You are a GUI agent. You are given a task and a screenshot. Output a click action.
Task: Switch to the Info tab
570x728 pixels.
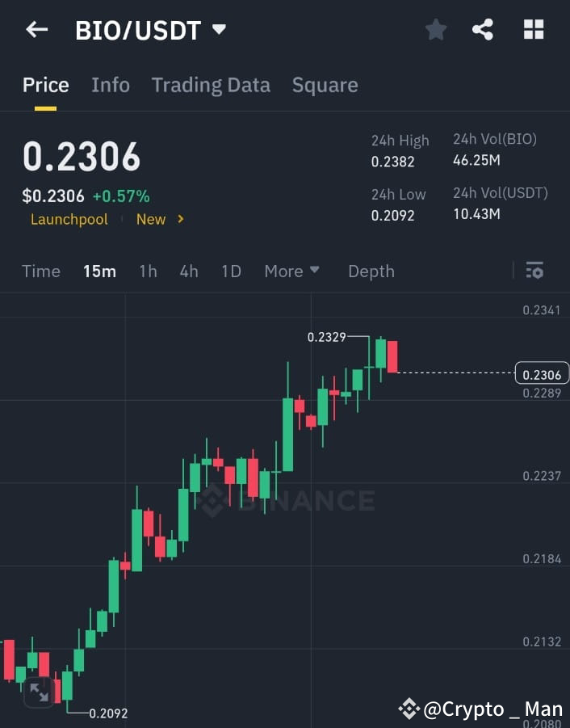[111, 85]
